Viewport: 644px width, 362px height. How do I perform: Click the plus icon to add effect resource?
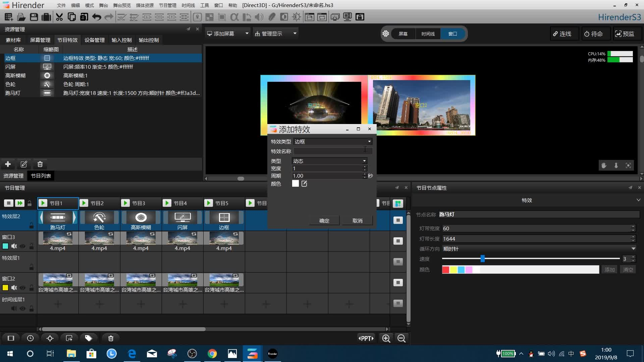tap(8, 164)
